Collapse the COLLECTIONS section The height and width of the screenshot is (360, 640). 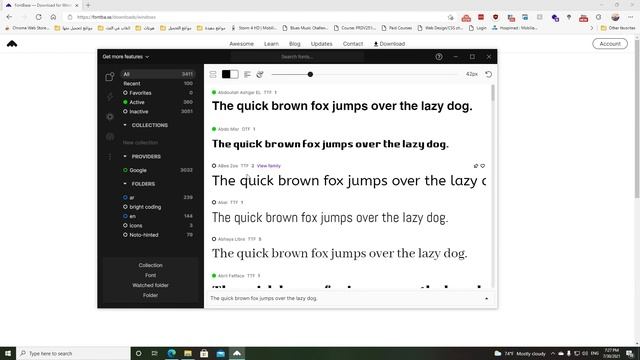pyautogui.click(x=125, y=125)
